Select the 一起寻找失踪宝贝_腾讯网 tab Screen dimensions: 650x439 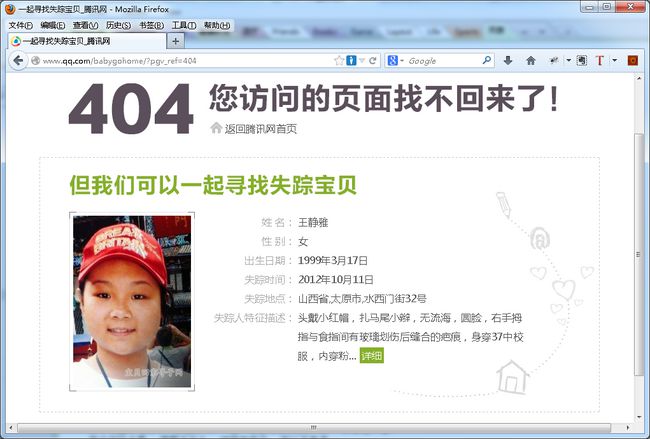(86, 41)
